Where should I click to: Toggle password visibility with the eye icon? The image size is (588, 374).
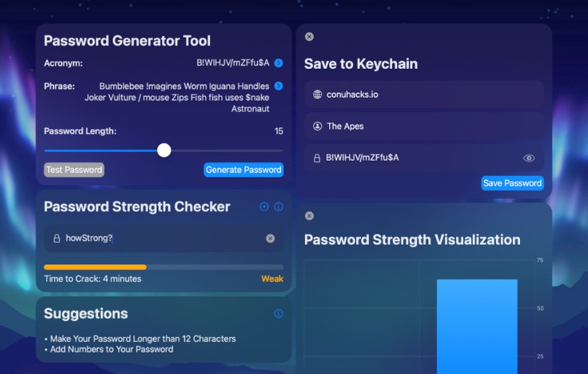point(529,158)
